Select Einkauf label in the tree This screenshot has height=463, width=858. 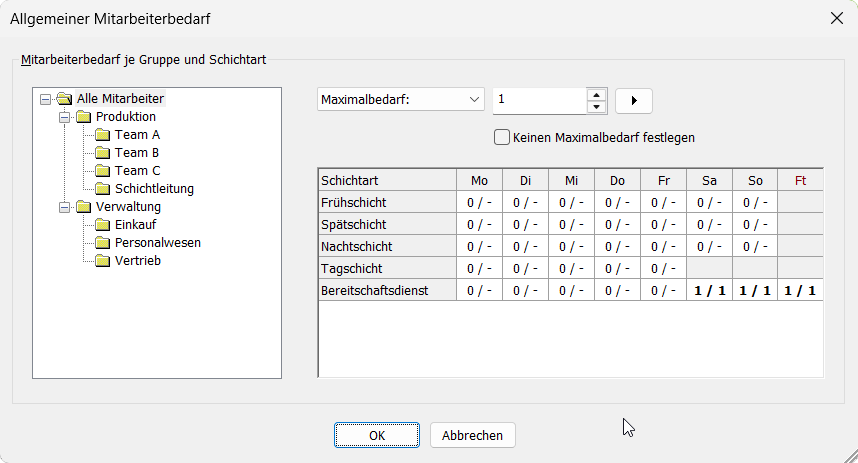pos(136,225)
